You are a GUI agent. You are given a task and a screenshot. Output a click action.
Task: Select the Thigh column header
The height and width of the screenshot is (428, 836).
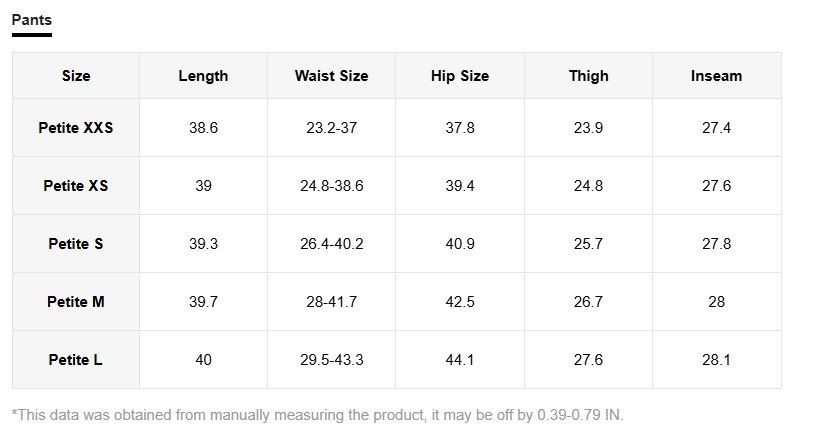588,76
